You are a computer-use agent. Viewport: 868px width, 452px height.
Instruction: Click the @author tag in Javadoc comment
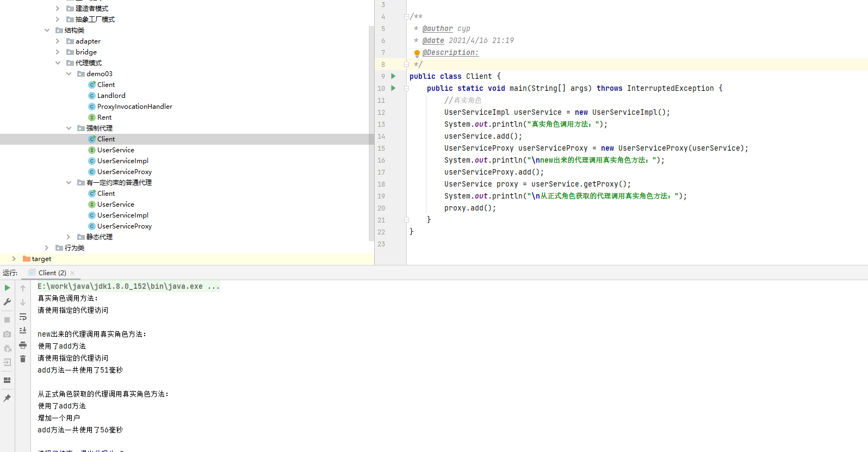tap(437, 29)
